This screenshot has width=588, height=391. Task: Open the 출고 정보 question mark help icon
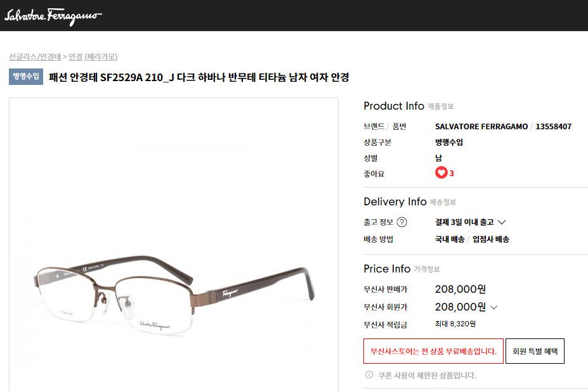click(402, 222)
